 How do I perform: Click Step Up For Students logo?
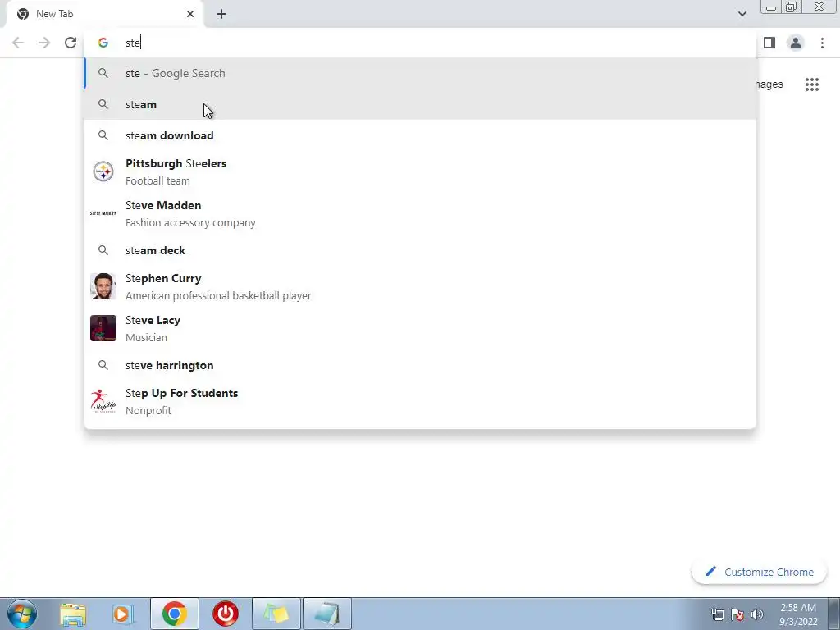pyautogui.click(x=103, y=401)
